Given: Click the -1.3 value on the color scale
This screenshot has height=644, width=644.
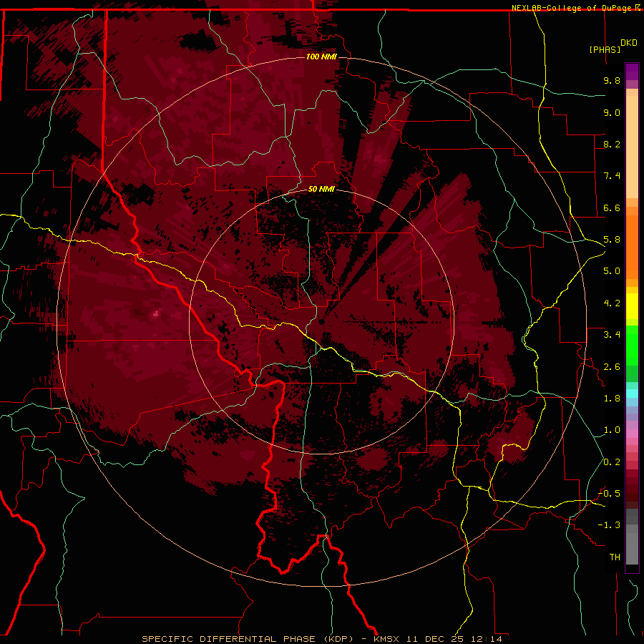Looking at the screenshot, I should pyautogui.click(x=609, y=525).
